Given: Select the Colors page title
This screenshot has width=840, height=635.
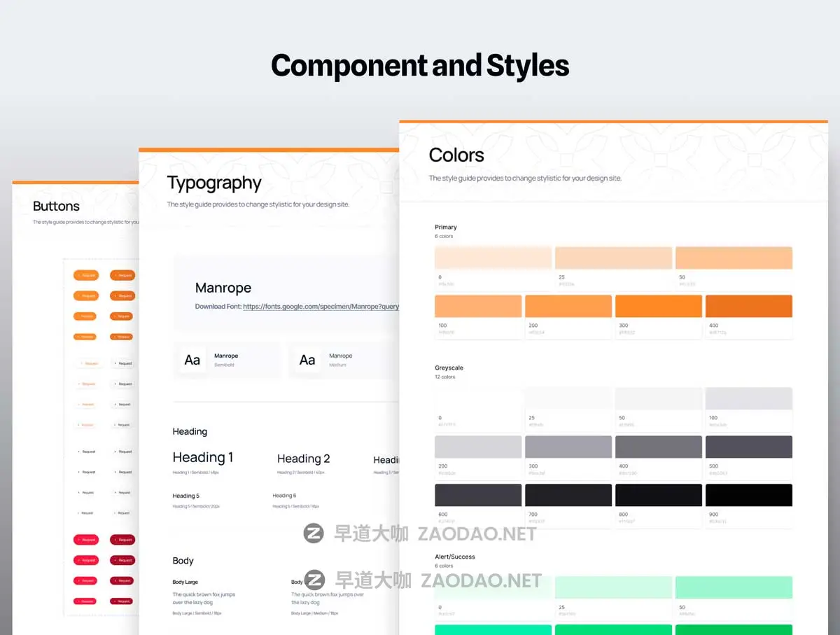Looking at the screenshot, I should pyautogui.click(x=456, y=155).
